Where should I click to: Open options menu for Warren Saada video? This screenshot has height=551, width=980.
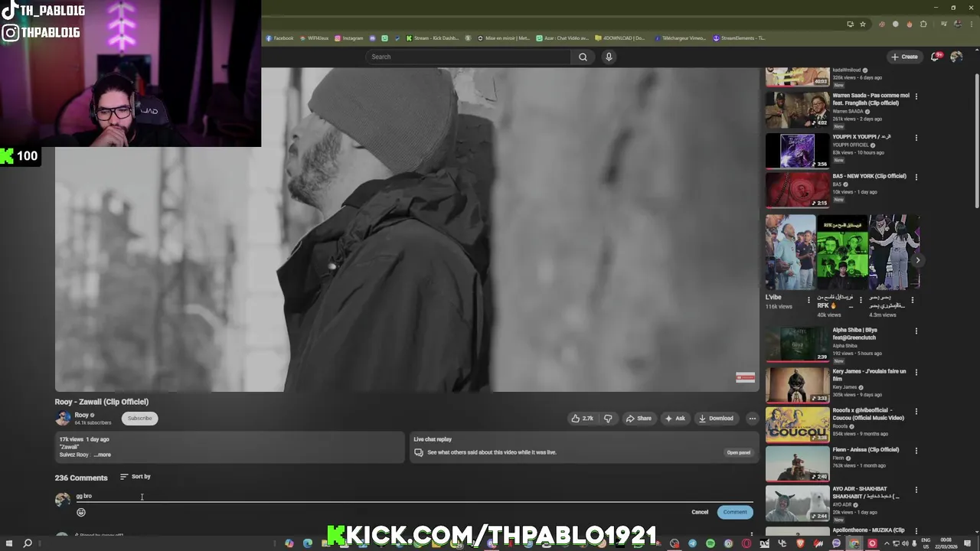(x=916, y=96)
